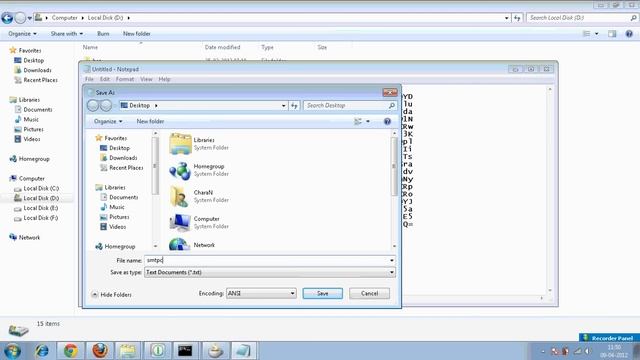Open the view options dropdown in Save As dialog
The image size is (640, 360).
point(368,121)
